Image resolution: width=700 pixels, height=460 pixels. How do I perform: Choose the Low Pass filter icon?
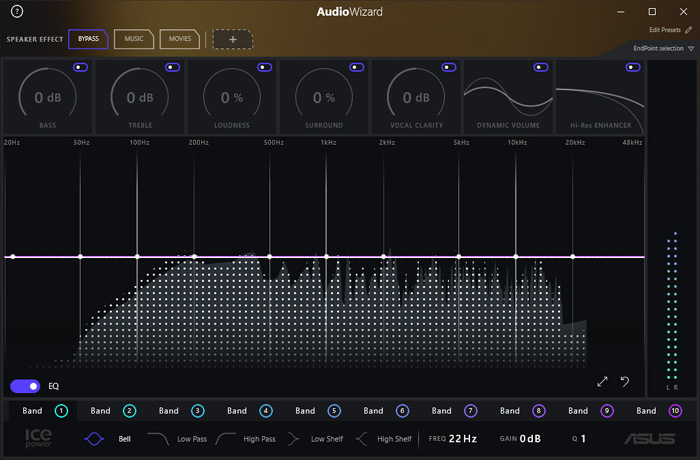[x=158, y=439]
